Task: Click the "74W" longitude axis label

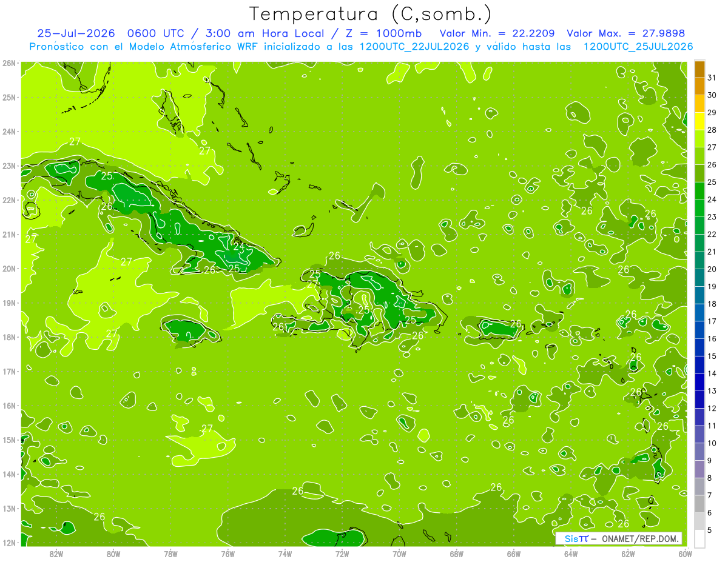Action: 285,554
